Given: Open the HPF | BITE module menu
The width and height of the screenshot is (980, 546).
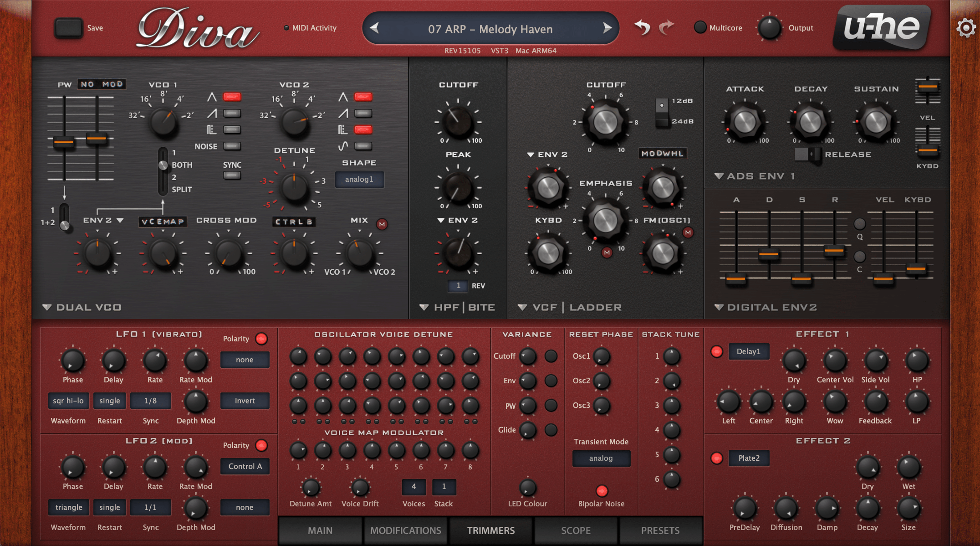Looking at the screenshot, I should pyautogui.click(x=457, y=307).
